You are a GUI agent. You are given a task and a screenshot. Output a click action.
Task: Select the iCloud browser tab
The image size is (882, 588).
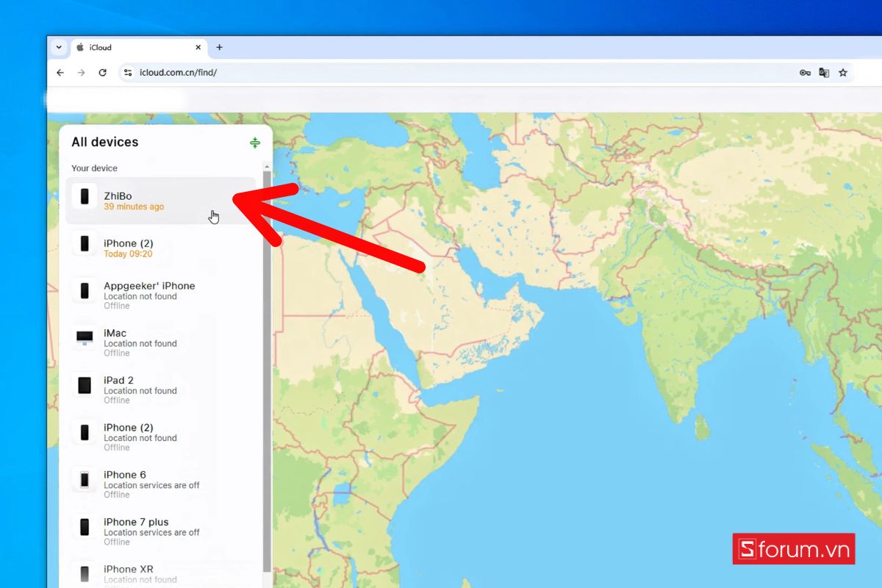[138, 47]
